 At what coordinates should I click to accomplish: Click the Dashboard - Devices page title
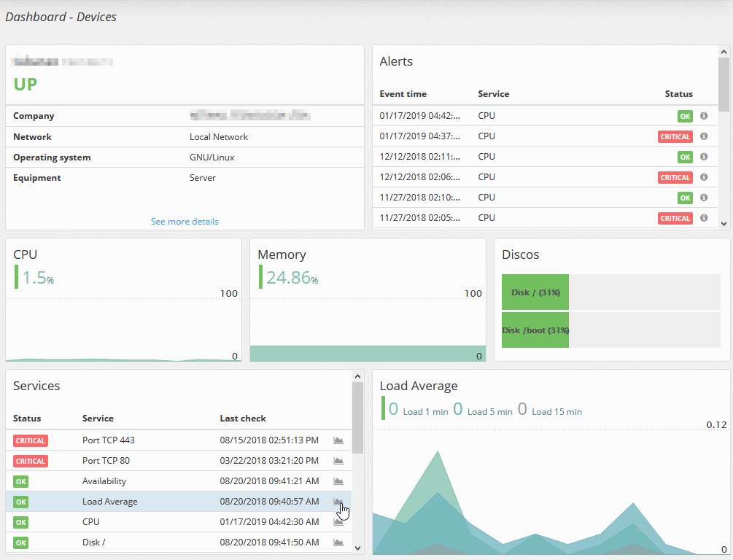coord(61,17)
